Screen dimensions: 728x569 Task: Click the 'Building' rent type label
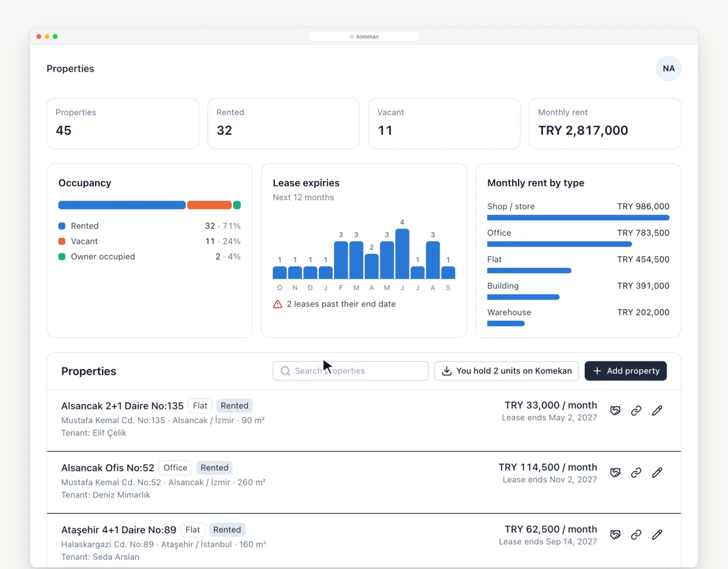coord(503,286)
